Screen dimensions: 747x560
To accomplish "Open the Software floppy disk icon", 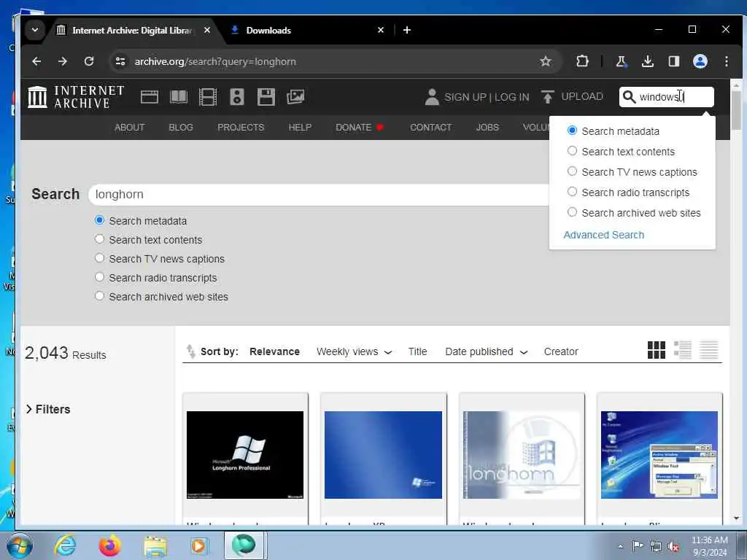I will click(x=266, y=97).
